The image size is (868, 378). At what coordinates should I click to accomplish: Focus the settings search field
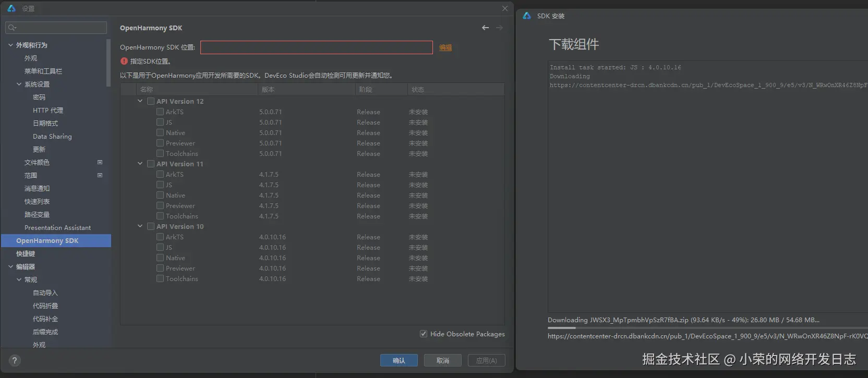(x=56, y=28)
